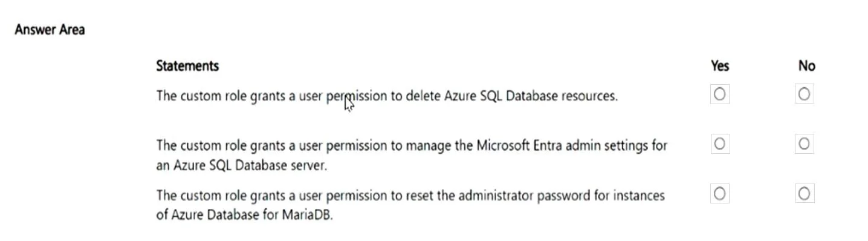Click the word delete in first statement
868x241 pixels.
click(x=423, y=96)
